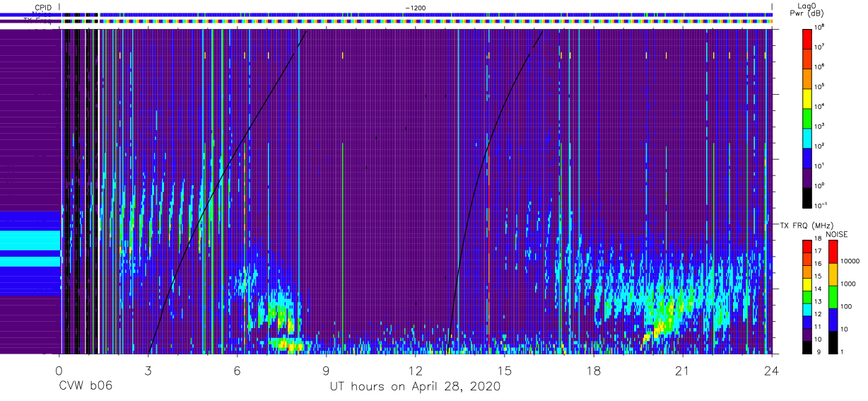Select the red 17-18 MHz TX FRQ swatch
Image resolution: width=868 pixels, height=401 pixels.
(x=807, y=246)
